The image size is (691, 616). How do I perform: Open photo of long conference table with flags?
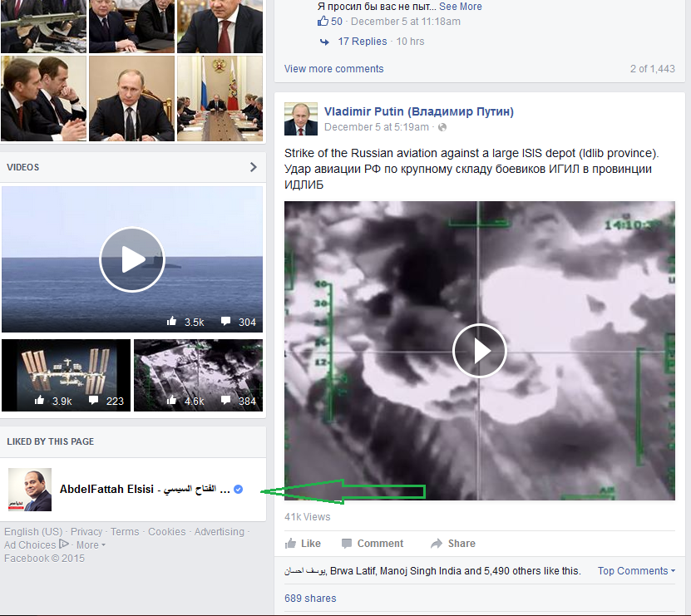[220, 98]
